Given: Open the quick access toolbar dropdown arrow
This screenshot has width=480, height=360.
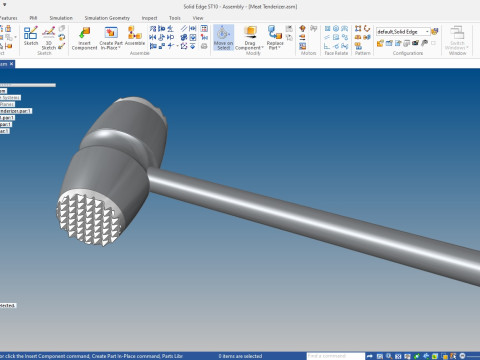Looking at the screenshot, I should [5, 5].
